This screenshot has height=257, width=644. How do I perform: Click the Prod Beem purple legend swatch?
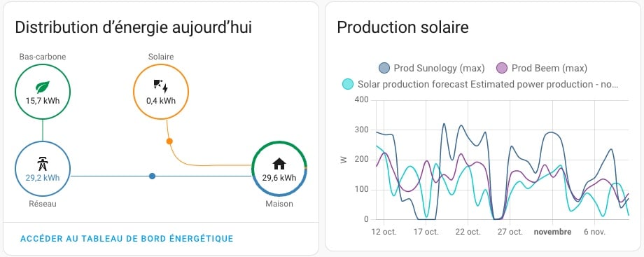[x=502, y=68]
